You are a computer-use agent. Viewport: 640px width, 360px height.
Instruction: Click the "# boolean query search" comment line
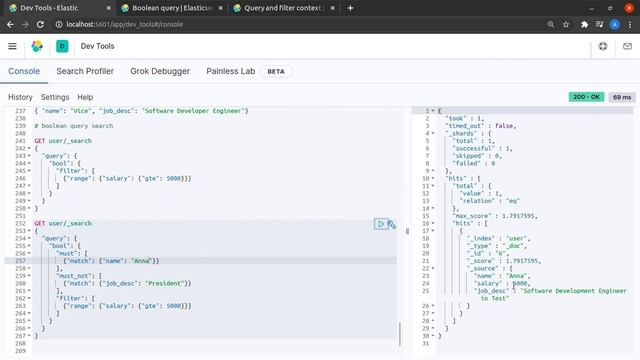point(73,126)
